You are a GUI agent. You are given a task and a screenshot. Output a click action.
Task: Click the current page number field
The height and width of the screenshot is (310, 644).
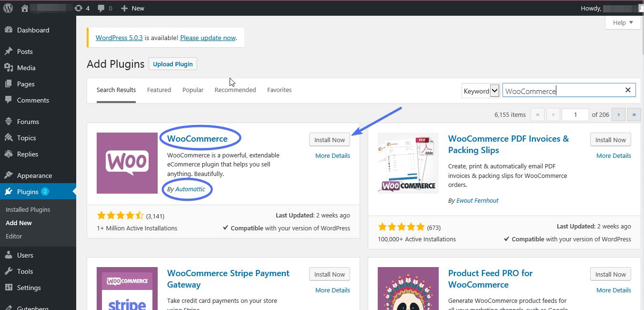coord(575,114)
